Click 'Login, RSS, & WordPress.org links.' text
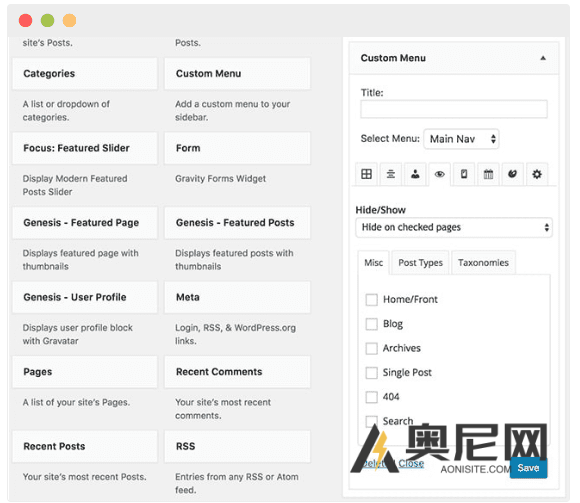Image resolution: width=580 pixels, height=503 pixels. coord(235,334)
